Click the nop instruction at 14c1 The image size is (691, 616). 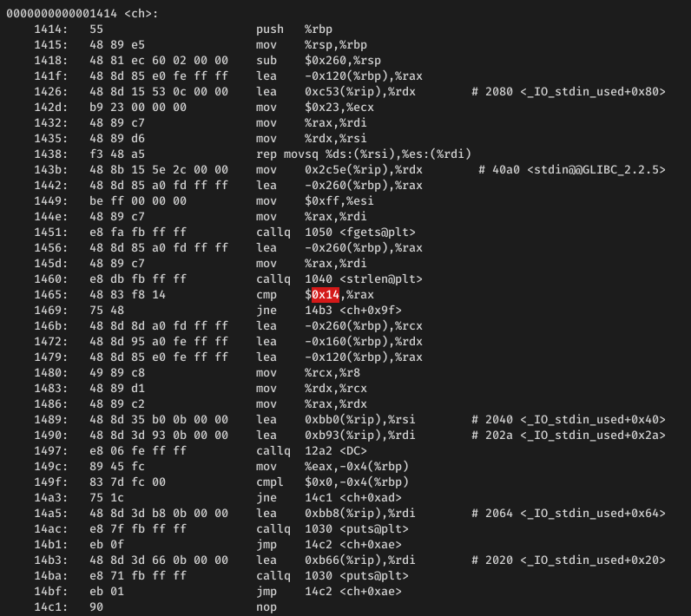click(267, 607)
